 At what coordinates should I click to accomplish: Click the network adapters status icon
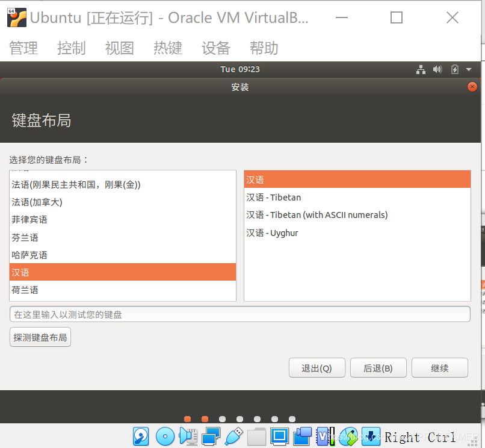click(211, 437)
